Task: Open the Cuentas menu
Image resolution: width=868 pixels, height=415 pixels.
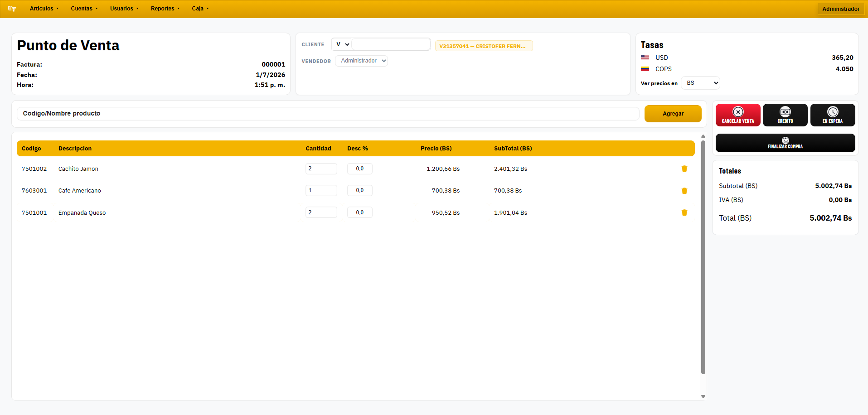Action: 84,9
